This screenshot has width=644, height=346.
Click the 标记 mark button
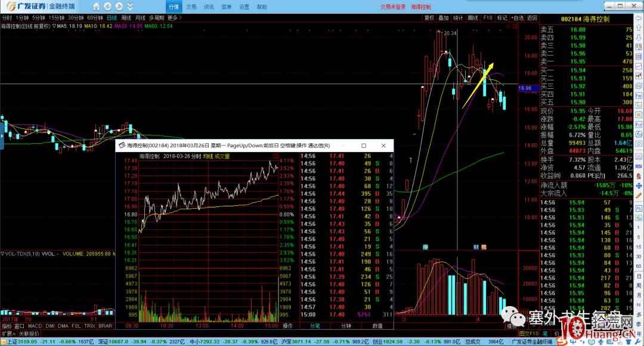click(x=502, y=18)
